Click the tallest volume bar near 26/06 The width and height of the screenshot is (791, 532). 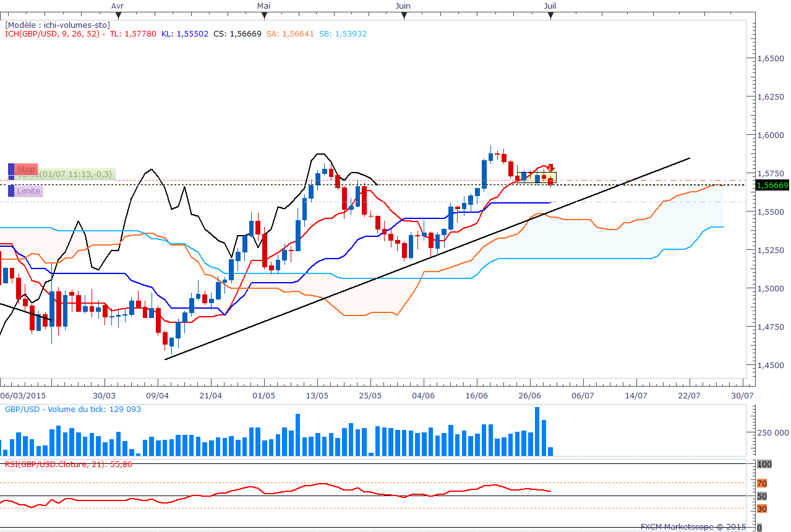click(x=537, y=431)
